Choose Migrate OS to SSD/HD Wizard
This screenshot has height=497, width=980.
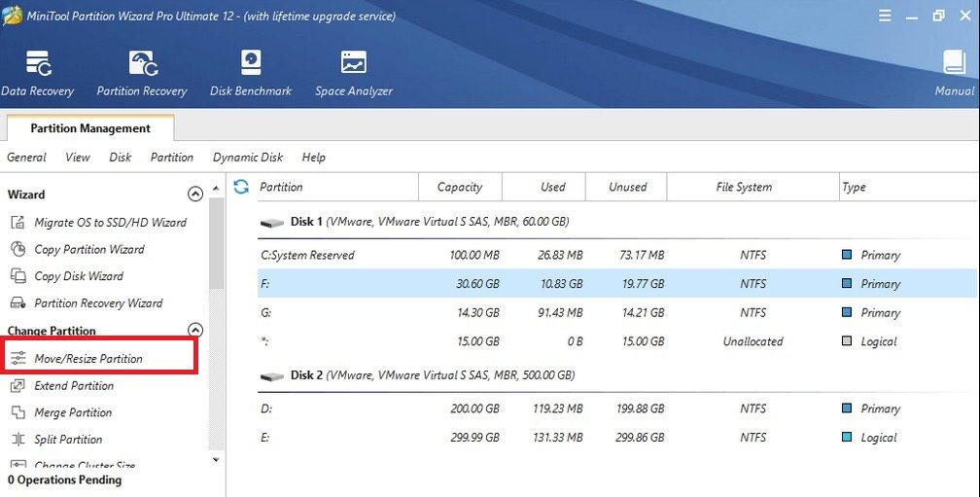[x=111, y=222]
